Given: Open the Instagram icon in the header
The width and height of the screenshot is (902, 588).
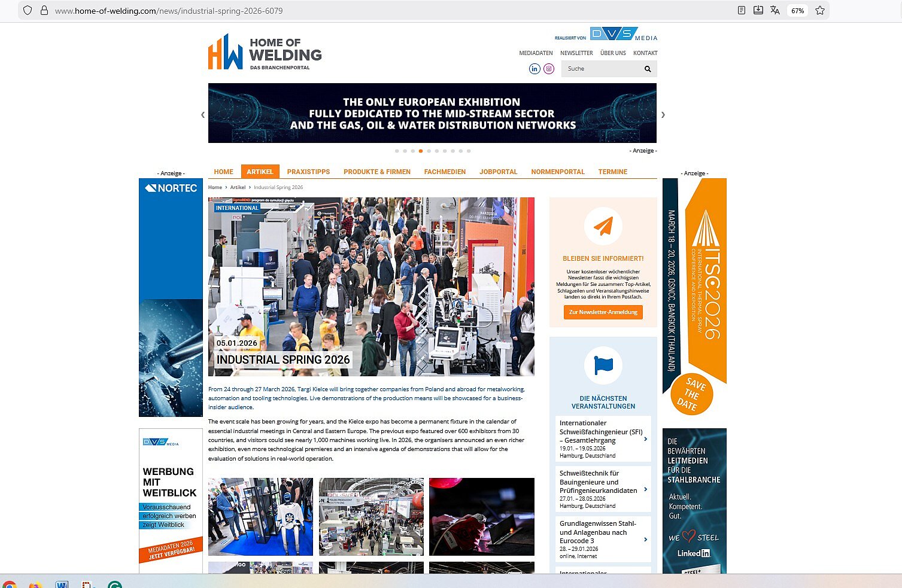Looking at the screenshot, I should 549,69.
